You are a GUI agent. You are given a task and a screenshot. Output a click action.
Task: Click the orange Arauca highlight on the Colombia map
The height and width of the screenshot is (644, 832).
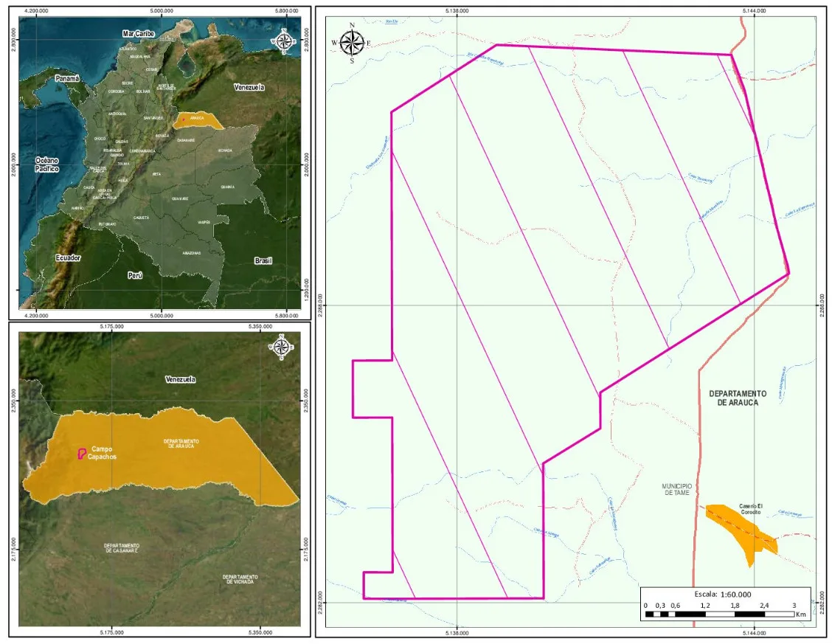pyautogui.click(x=198, y=121)
